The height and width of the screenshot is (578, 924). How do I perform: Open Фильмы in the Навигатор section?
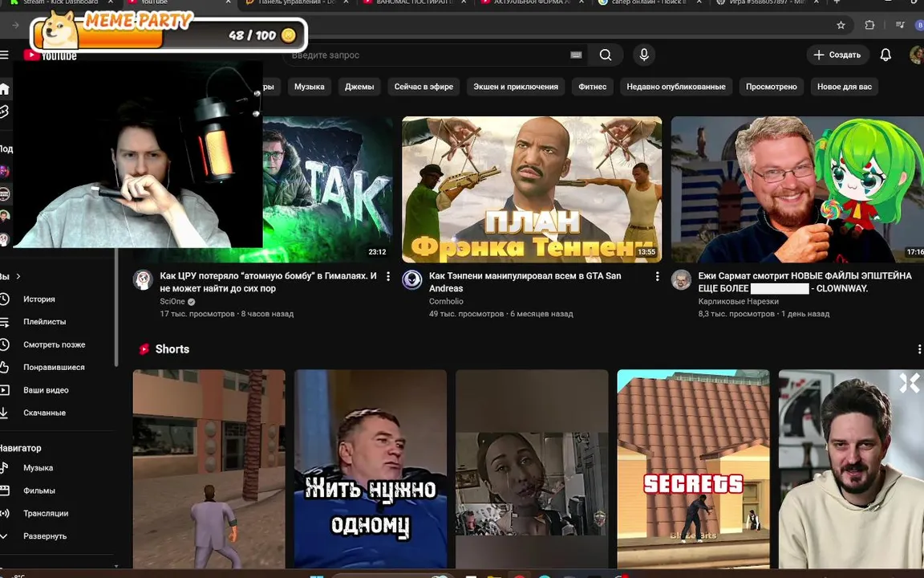tap(38, 490)
